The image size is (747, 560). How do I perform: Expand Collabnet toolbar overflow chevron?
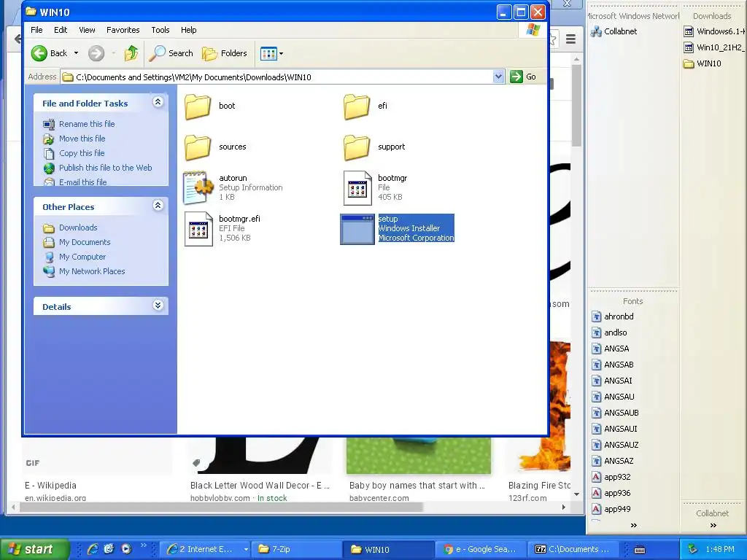click(713, 526)
